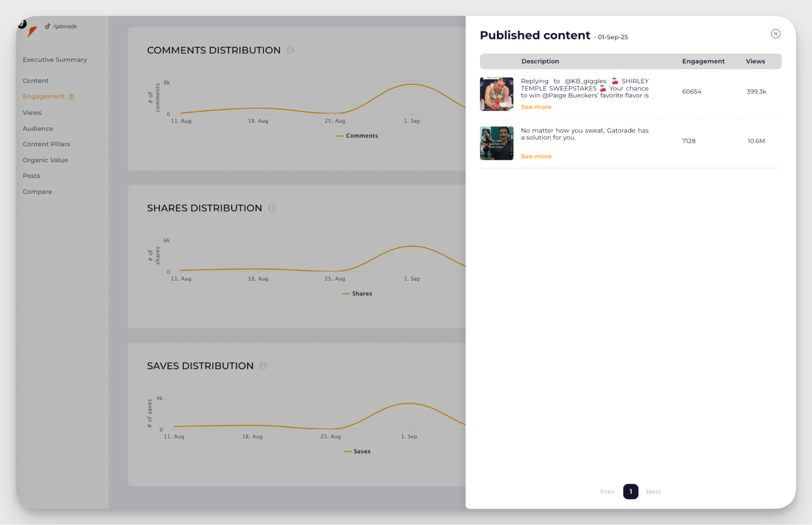
Task: Toggle the Comments legend series
Action: [357, 136]
